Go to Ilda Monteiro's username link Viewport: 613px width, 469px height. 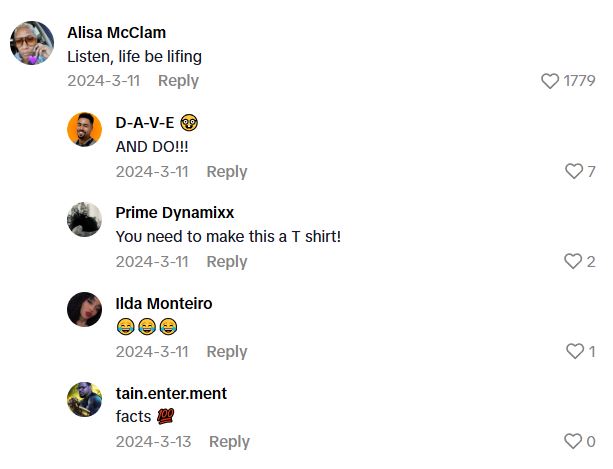click(164, 303)
